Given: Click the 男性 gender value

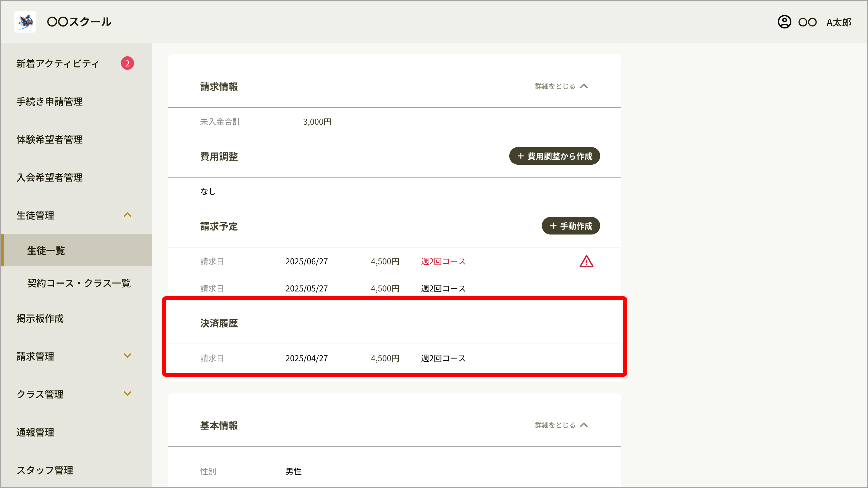Looking at the screenshot, I should point(294,471).
